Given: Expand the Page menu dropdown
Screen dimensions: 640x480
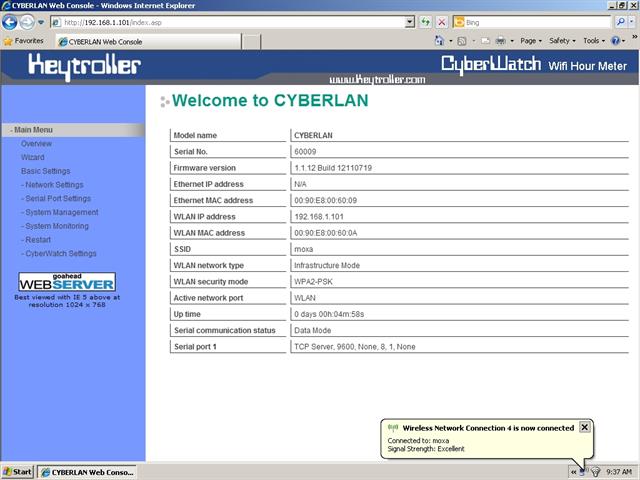Looking at the screenshot, I should (x=531, y=41).
